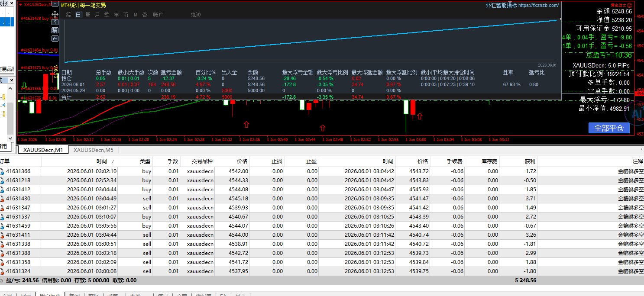Click the order icon of row 41631411
The image size is (644, 296).
coord(2,235)
